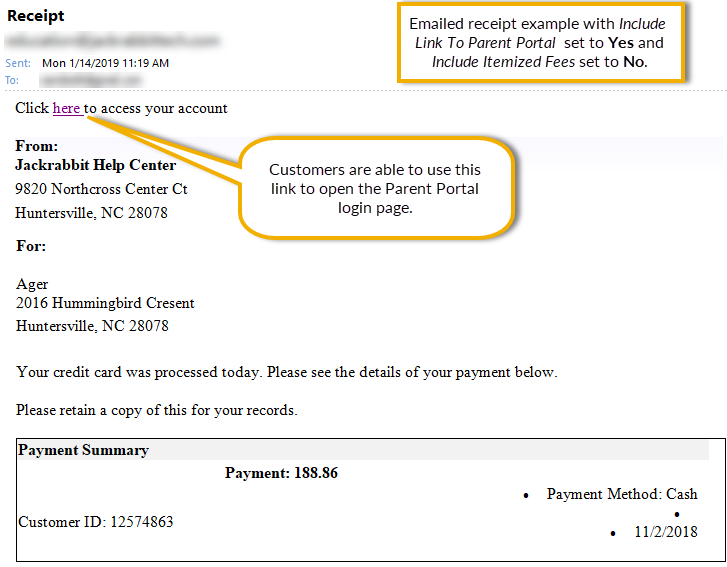Select the Customer ID: 12574863 text

[96, 522]
